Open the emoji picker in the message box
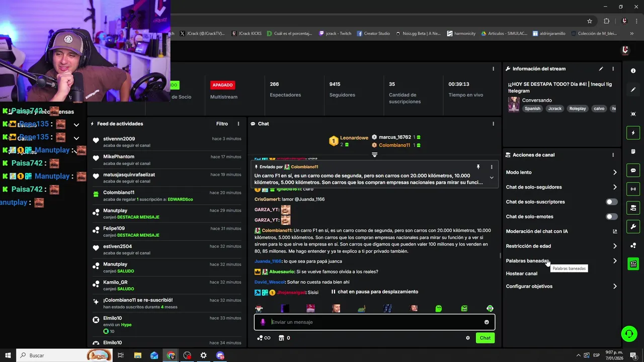This screenshot has width=644, height=362. 487,322
